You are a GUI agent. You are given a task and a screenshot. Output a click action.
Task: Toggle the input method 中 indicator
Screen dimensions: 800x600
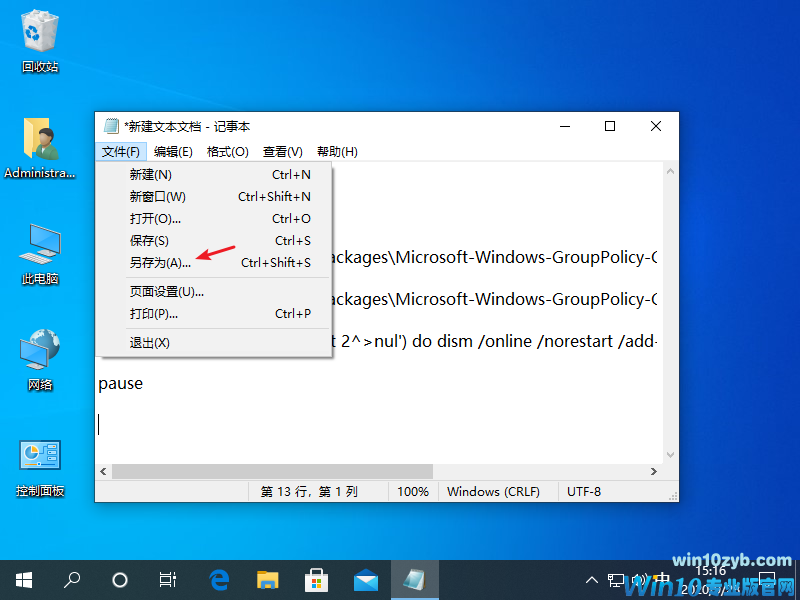[660, 579]
